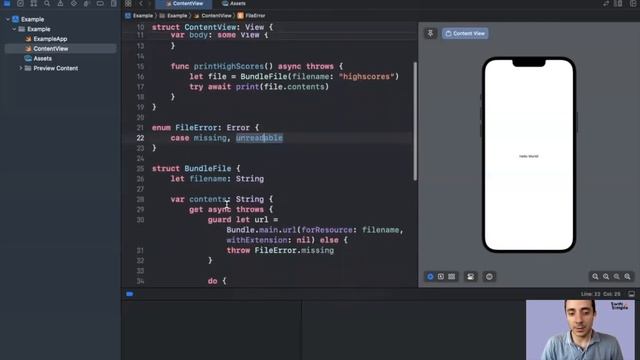Expand the Preview Content folder
Image resolution: width=640 pixels, height=360 pixels.
click(21, 68)
